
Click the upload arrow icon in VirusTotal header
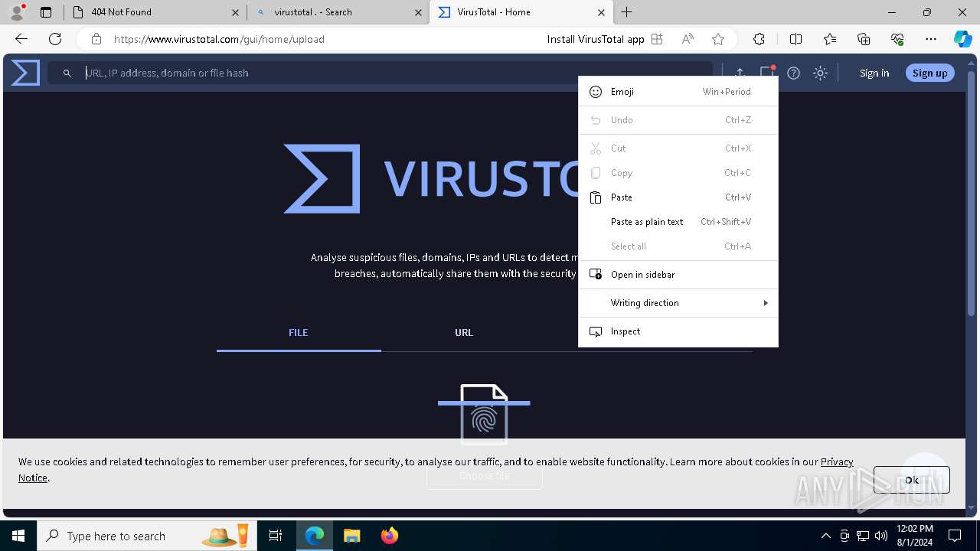pos(740,73)
